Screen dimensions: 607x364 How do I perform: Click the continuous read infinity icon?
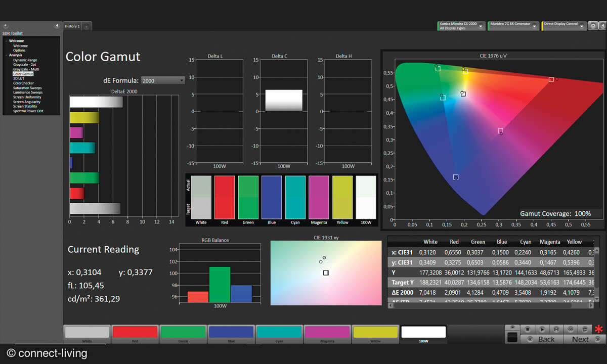point(571,329)
